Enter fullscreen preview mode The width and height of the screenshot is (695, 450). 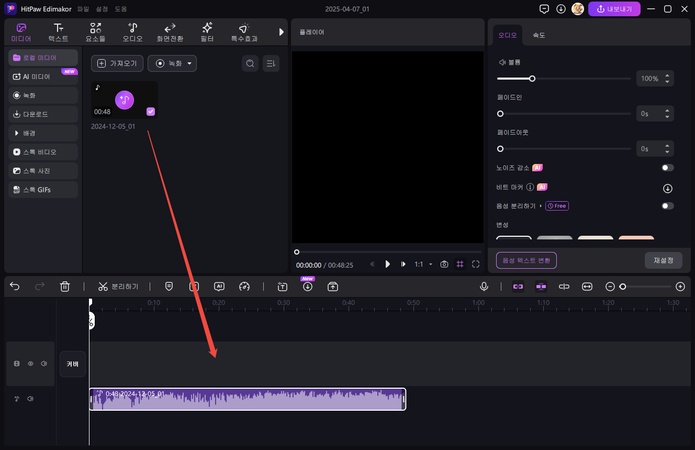(476, 264)
